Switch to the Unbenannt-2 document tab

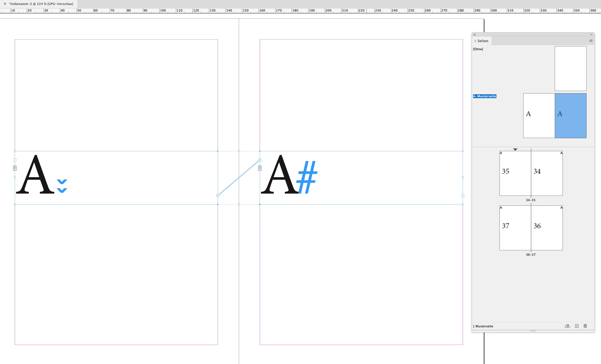click(x=41, y=4)
